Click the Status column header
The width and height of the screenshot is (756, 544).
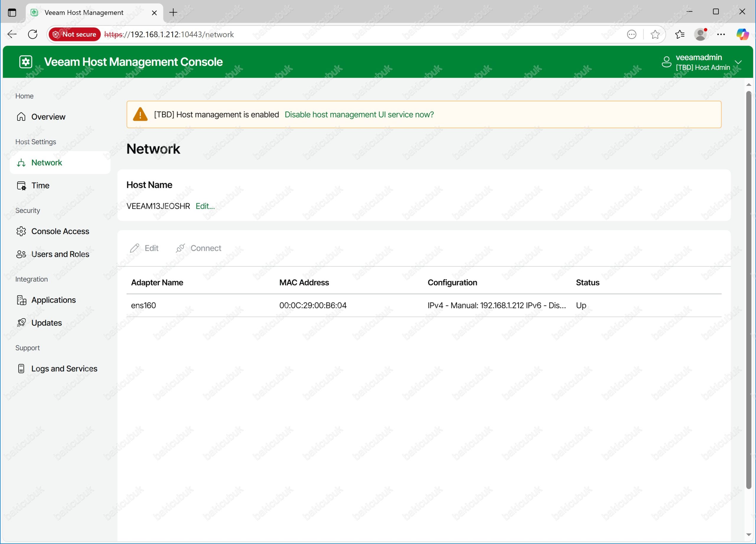(x=588, y=282)
